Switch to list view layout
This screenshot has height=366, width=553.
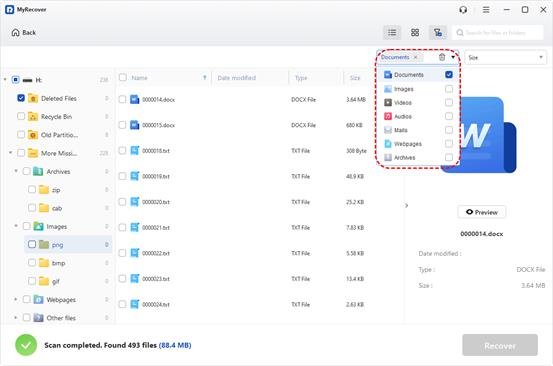pyautogui.click(x=392, y=33)
